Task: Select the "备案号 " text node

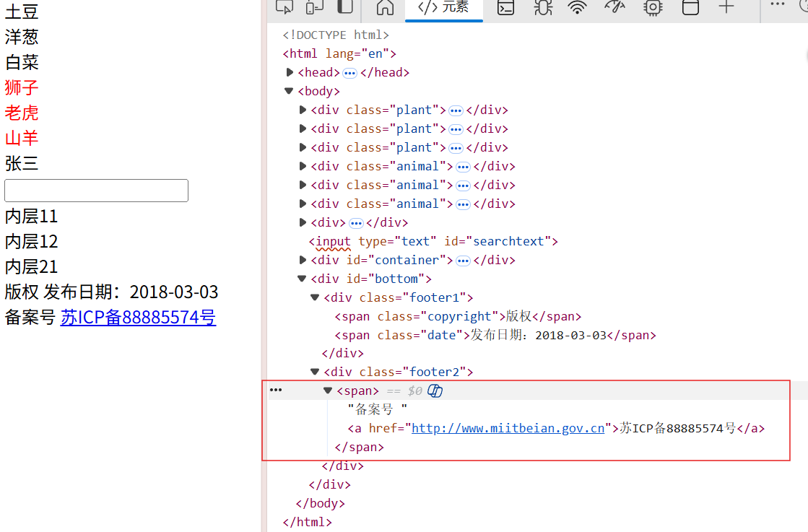Action: [x=378, y=409]
